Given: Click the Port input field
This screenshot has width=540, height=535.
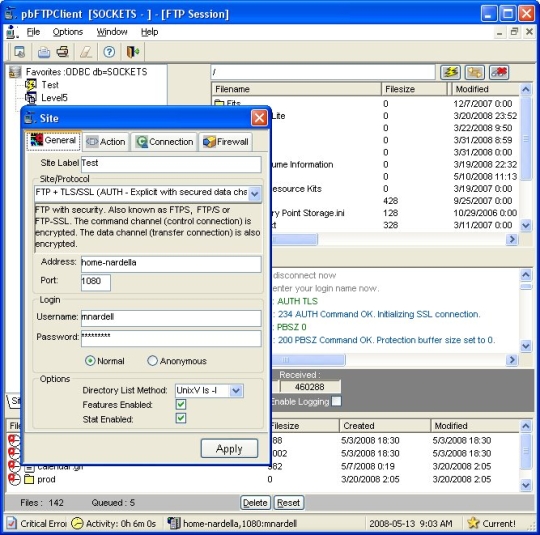Looking at the screenshot, I should [96, 282].
